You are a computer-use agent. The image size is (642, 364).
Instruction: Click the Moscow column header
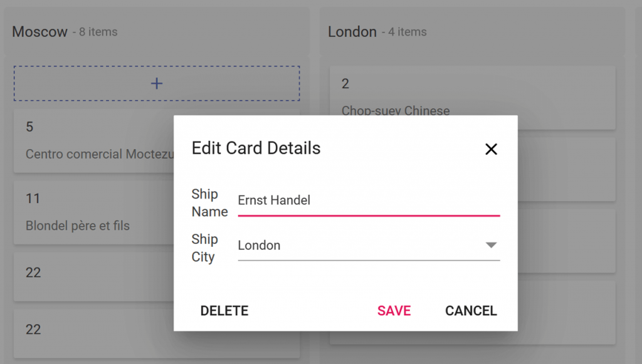pos(40,31)
